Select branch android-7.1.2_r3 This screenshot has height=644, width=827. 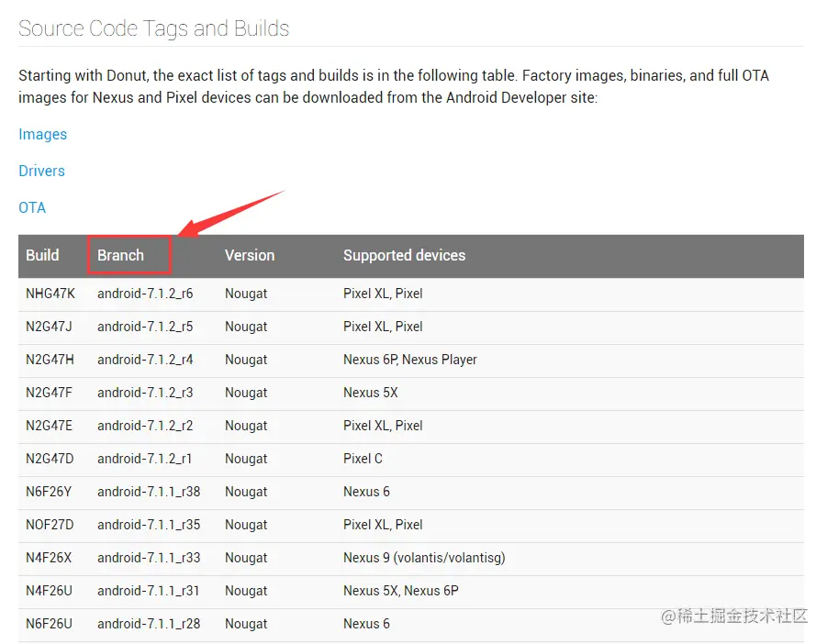pyautogui.click(x=145, y=393)
